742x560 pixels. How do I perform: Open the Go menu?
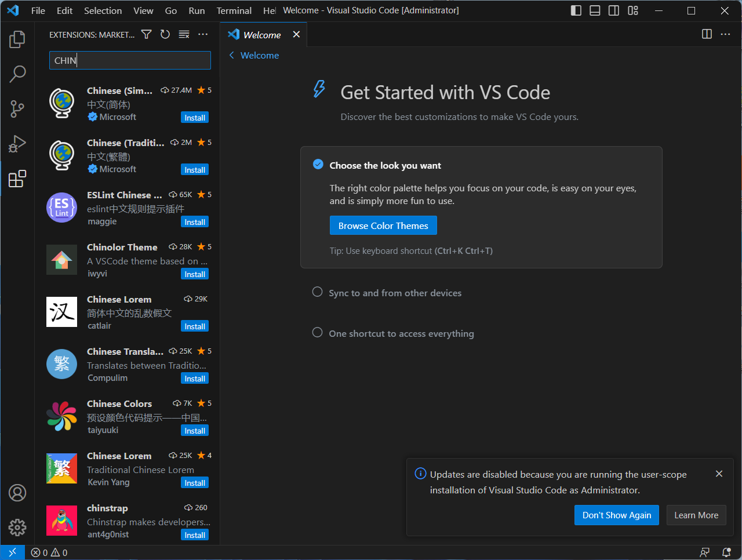click(171, 10)
